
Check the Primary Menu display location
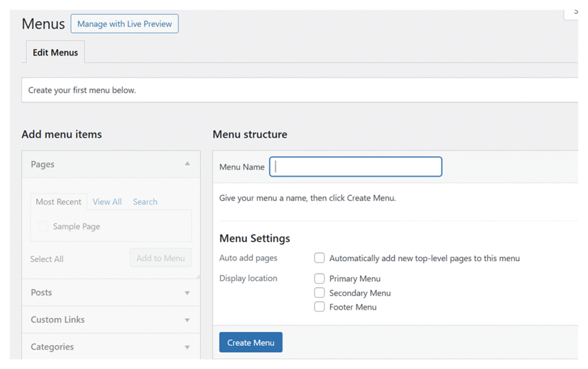[x=319, y=278]
